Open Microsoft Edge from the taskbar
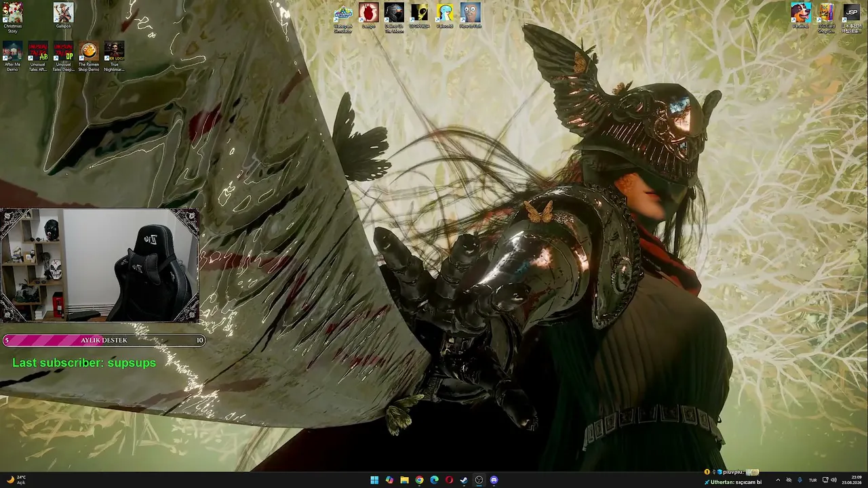Screen dimensions: 868x488 pos(434,480)
